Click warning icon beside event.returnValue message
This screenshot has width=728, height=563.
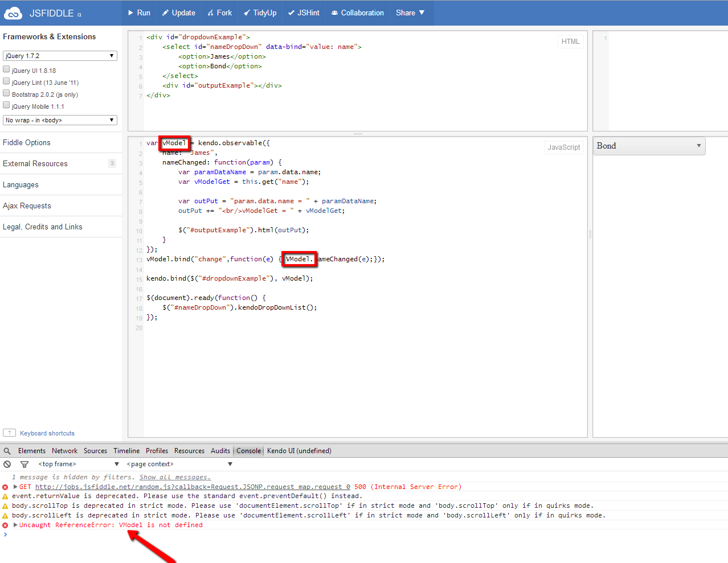[x=5, y=496]
